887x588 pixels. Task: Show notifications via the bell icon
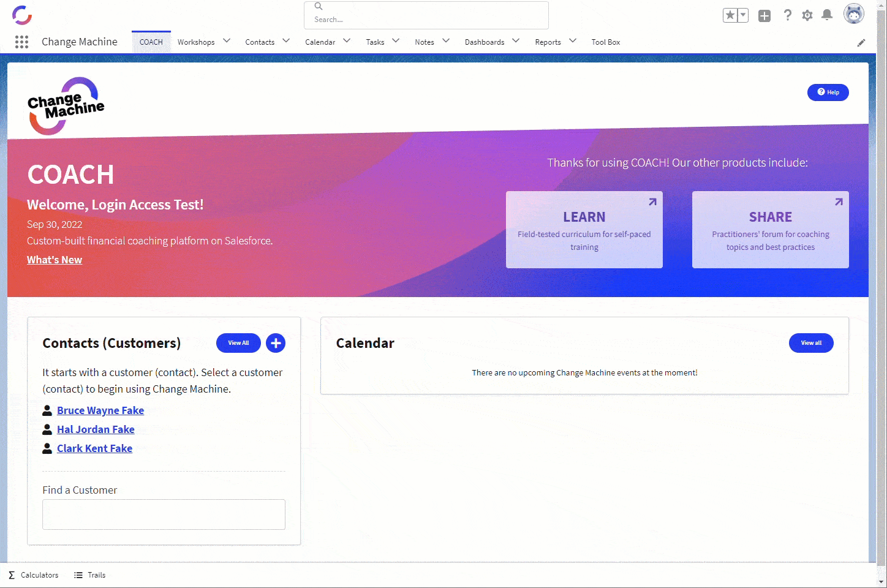tap(827, 15)
